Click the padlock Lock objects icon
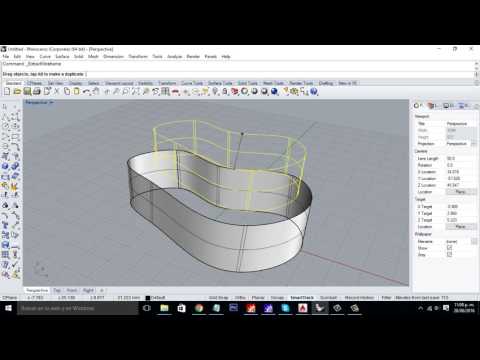This screenshot has width=480, height=360. pyautogui.click(x=225, y=91)
